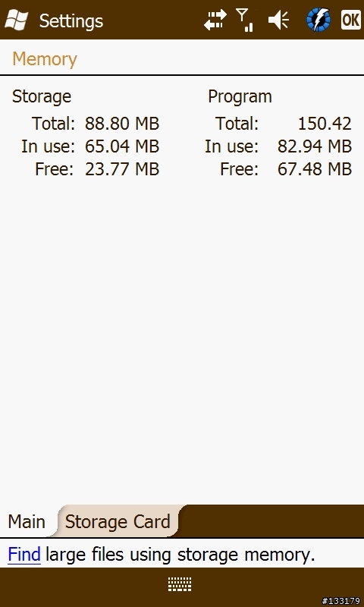Click the Find link for large files
This screenshot has width=364, height=607.
[24, 555]
